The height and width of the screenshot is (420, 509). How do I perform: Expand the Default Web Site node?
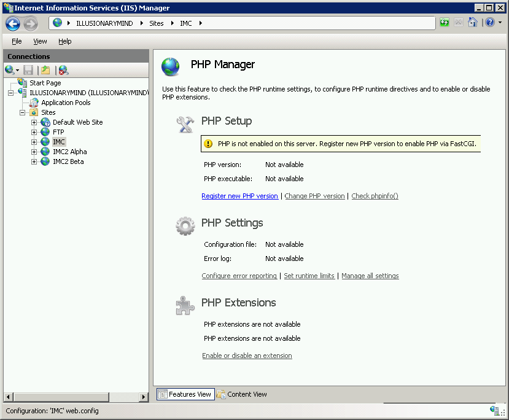click(34, 122)
